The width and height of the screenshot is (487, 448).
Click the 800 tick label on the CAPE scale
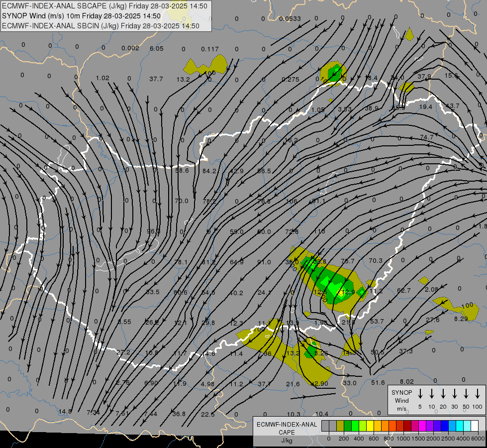[389, 439]
